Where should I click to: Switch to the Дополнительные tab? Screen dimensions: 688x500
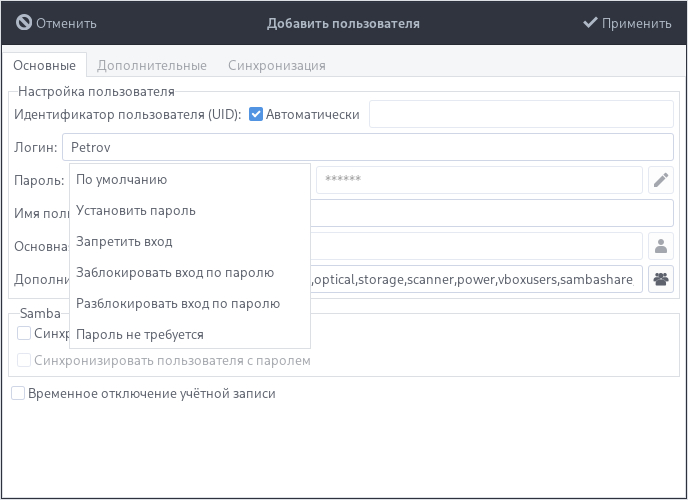point(152,65)
